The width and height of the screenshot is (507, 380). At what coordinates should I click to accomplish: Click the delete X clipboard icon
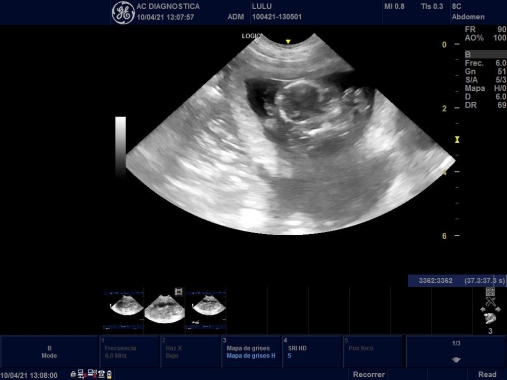point(491,302)
